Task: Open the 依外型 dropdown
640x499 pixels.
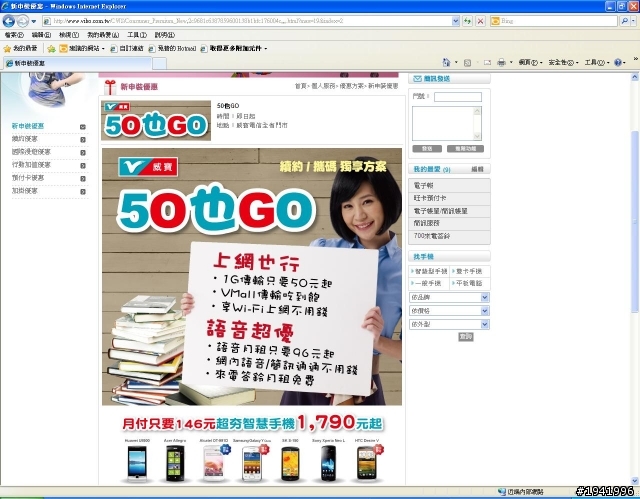Action: (449, 324)
